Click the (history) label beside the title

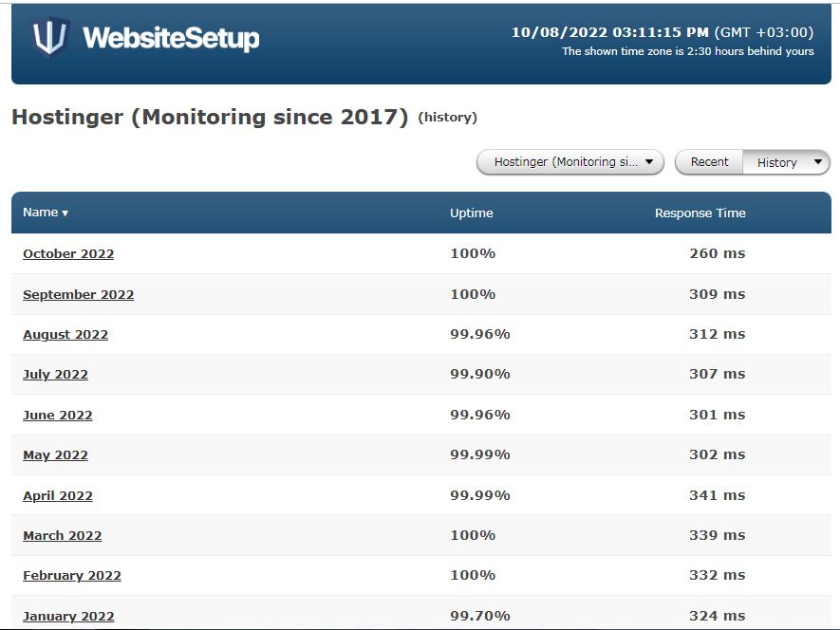click(x=447, y=118)
